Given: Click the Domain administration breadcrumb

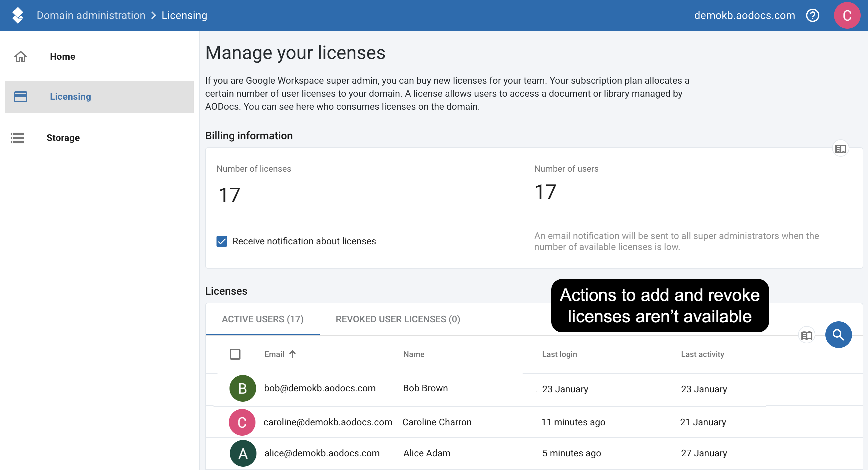Looking at the screenshot, I should tap(91, 16).
